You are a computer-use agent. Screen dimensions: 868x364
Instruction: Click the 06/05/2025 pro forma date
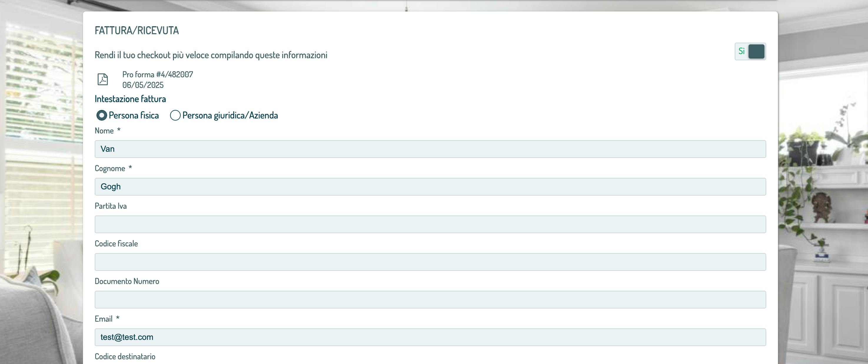click(143, 85)
